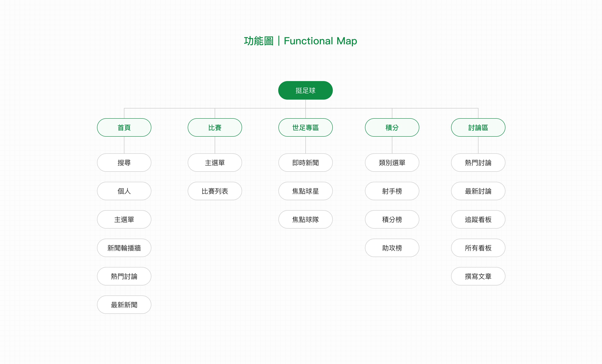Click the 助攻榜 node

pos(392,248)
